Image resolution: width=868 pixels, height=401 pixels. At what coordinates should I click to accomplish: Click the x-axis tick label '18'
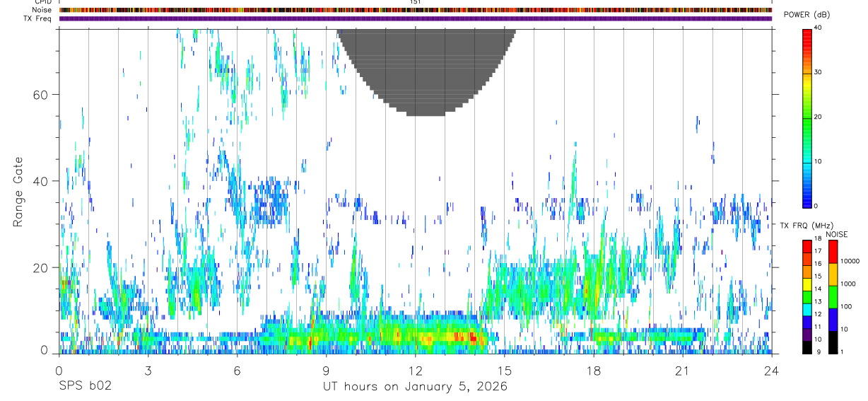[594, 370]
